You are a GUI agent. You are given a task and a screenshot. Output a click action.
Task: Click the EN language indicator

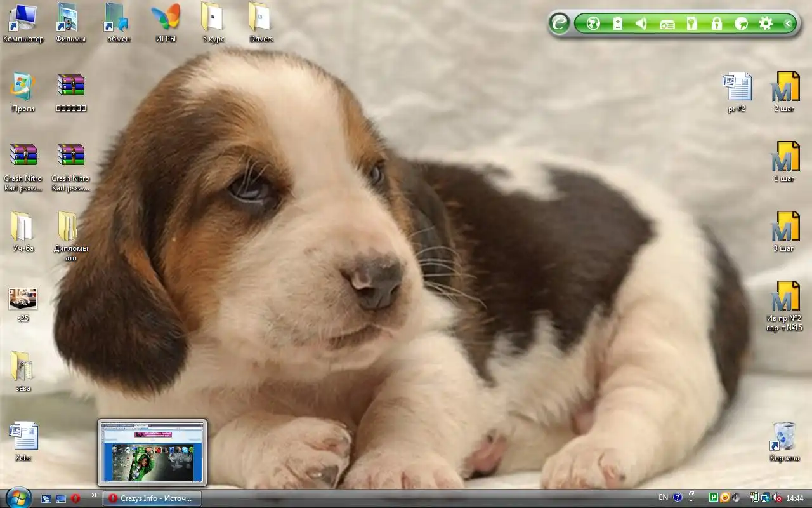tap(663, 497)
